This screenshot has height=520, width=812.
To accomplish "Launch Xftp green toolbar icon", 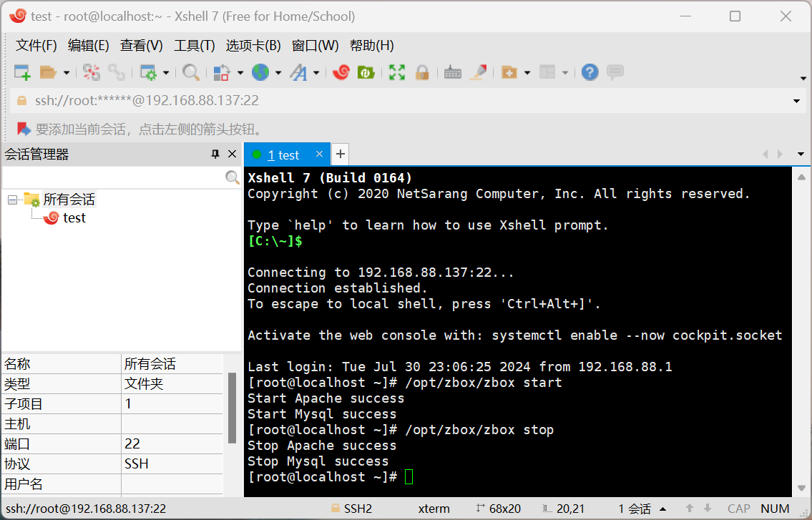I will [x=366, y=72].
